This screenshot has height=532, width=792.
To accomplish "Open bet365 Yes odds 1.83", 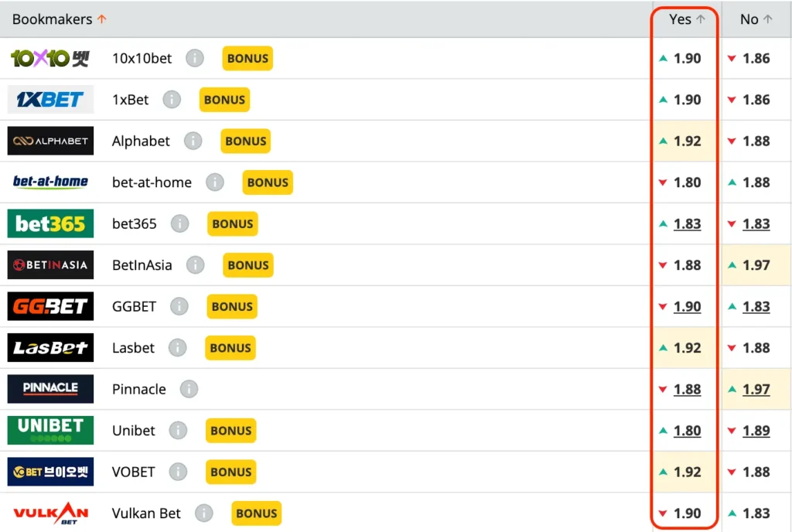I will tap(687, 223).
